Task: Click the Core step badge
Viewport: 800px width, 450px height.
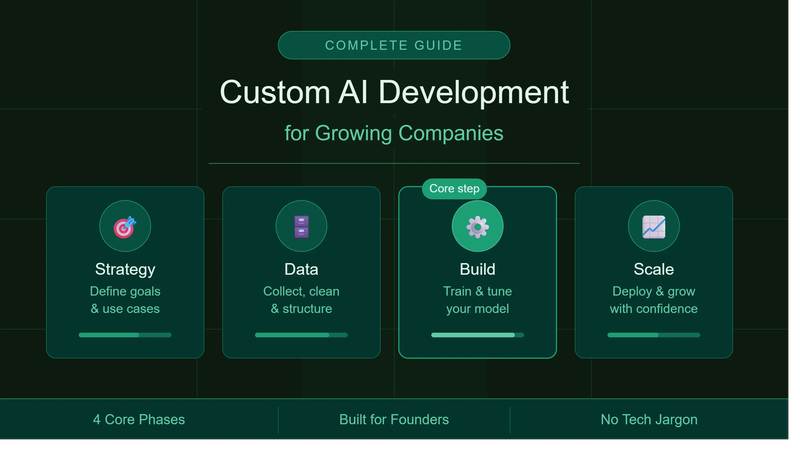Action: pyautogui.click(x=454, y=188)
